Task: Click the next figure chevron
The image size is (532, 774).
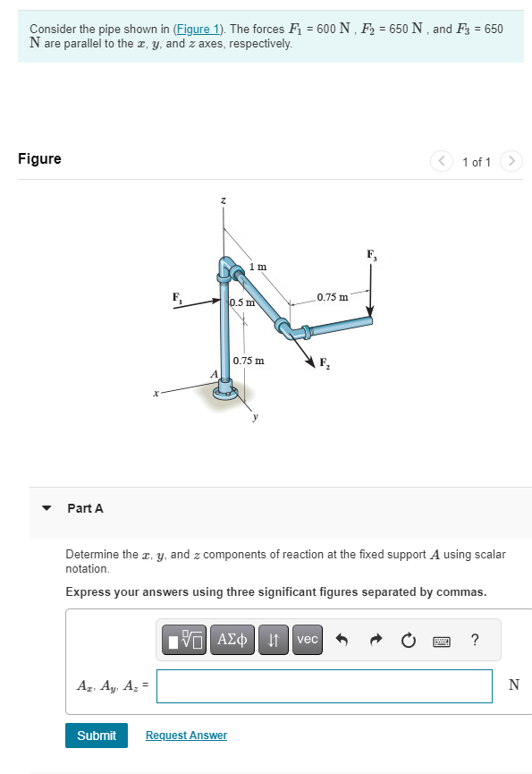Action: (x=511, y=161)
